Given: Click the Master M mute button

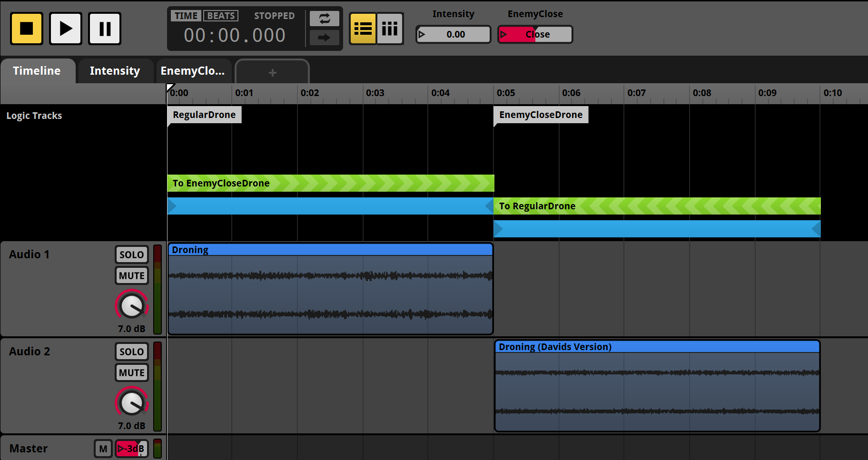Looking at the screenshot, I should coord(103,449).
